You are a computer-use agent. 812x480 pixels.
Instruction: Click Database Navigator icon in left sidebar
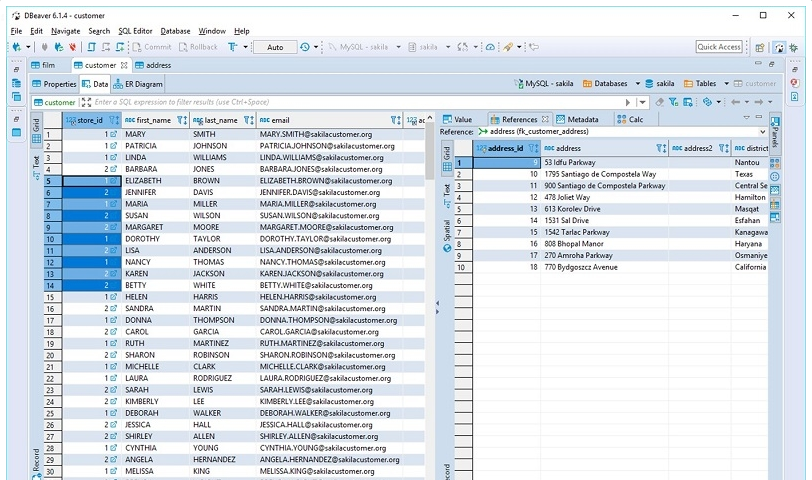point(17,83)
